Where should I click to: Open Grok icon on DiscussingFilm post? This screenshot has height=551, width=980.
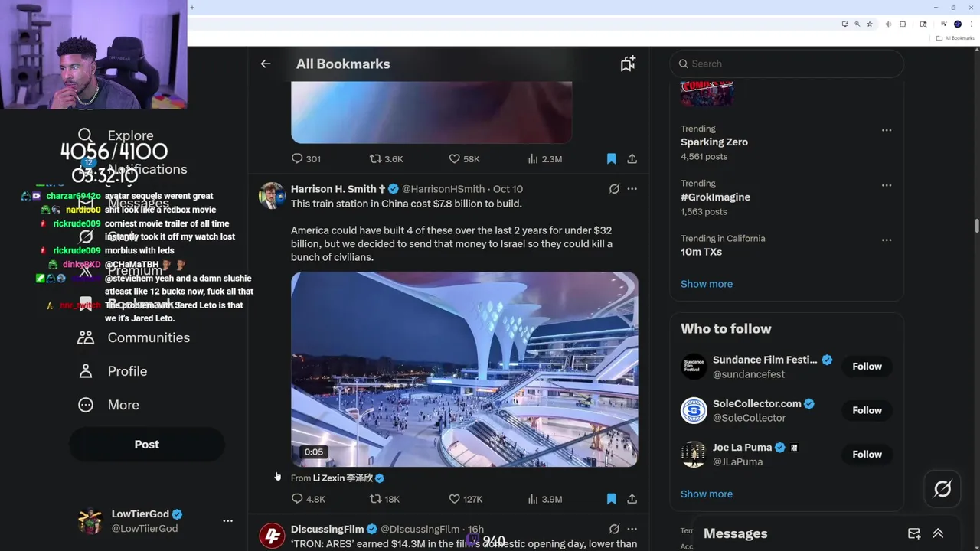614,529
